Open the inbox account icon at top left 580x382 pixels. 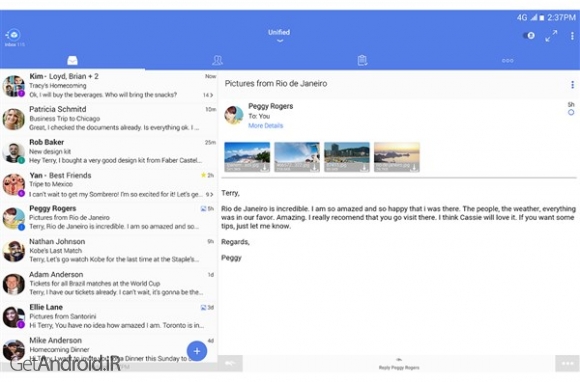coord(14,36)
